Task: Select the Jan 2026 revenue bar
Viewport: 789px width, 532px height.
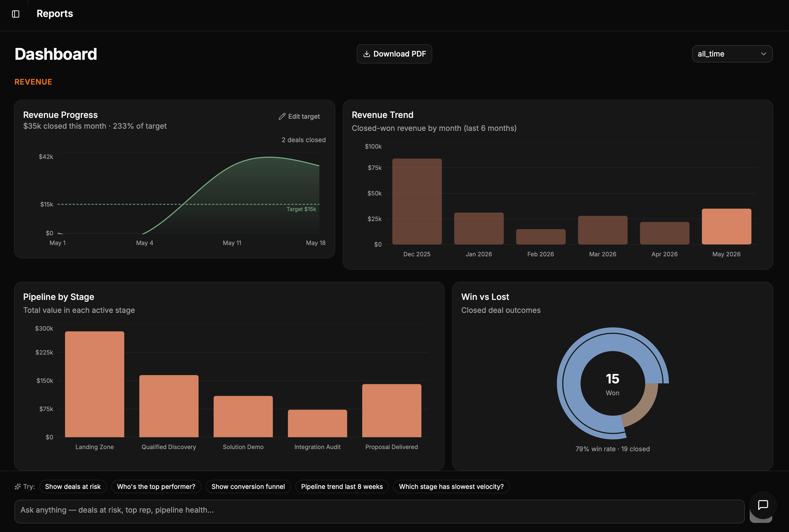Action: (x=479, y=228)
